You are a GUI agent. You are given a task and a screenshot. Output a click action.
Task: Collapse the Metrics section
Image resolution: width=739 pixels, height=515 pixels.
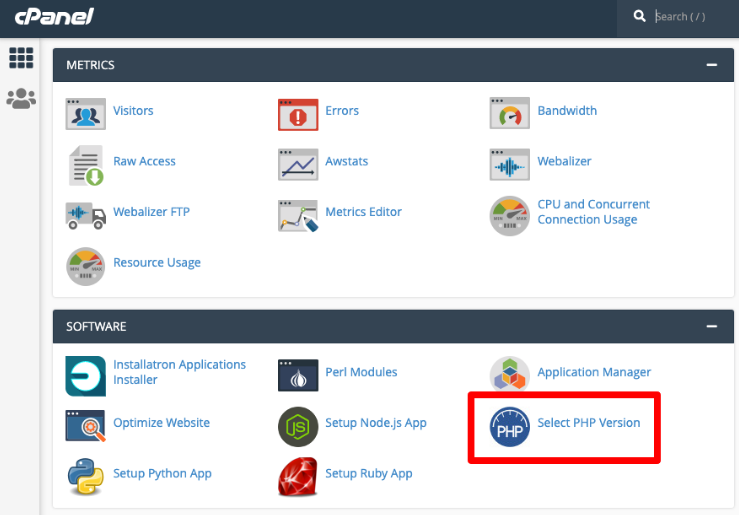pos(712,65)
